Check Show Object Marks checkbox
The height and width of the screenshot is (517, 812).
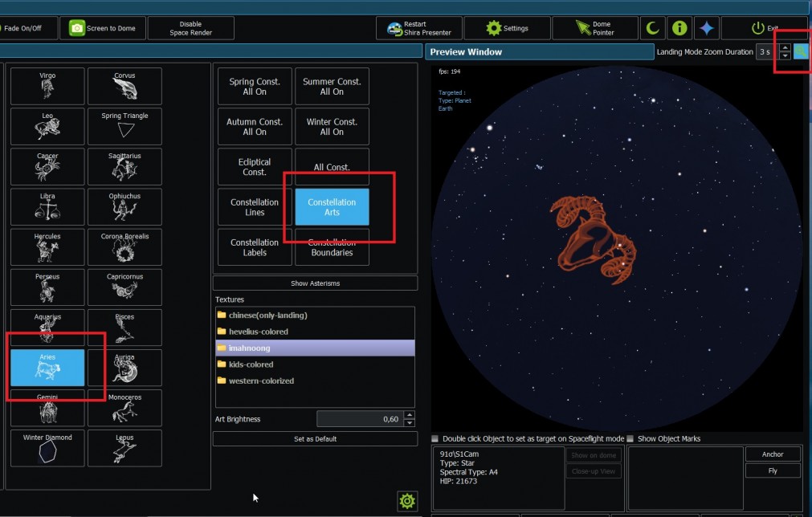(630, 438)
